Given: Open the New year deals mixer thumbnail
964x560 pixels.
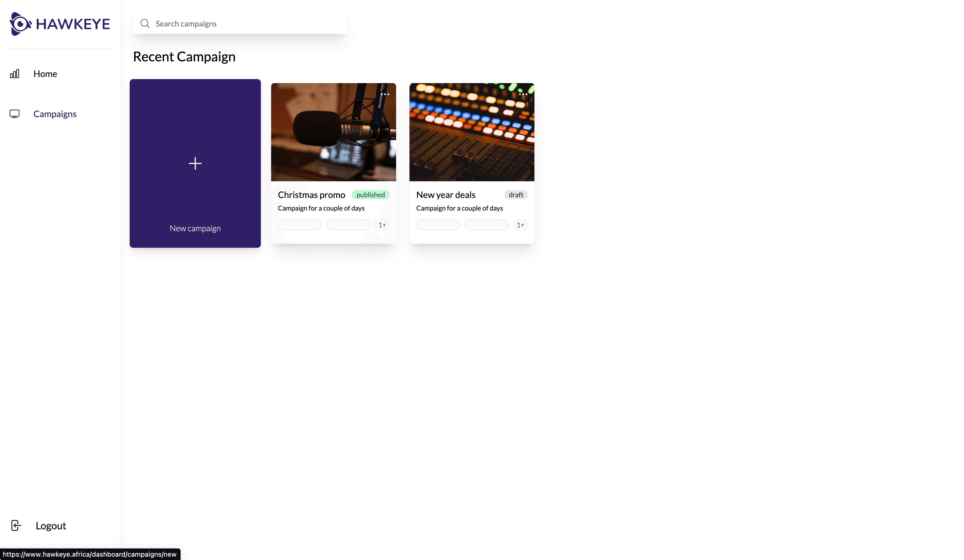Looking at the screenshot, I should click(x=472, y=132).
